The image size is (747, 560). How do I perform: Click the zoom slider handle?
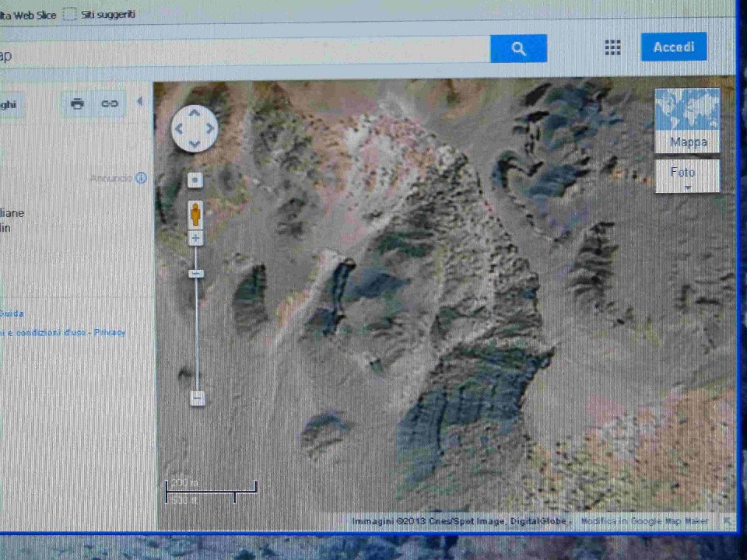(196, 273)
